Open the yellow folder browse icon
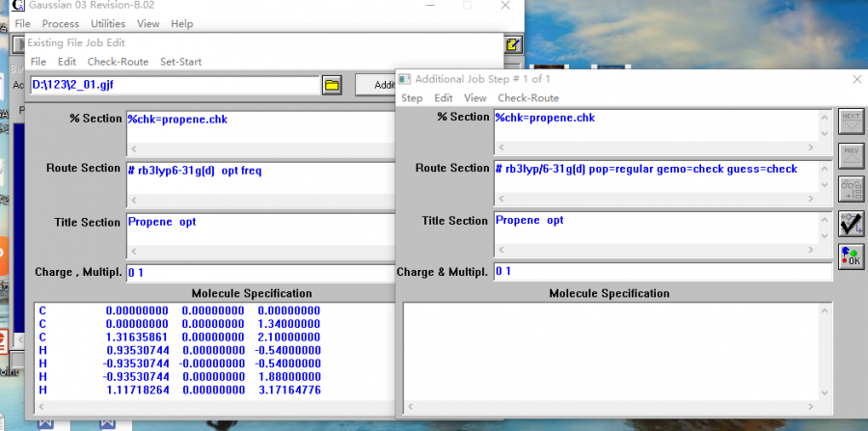 point(332,85)
